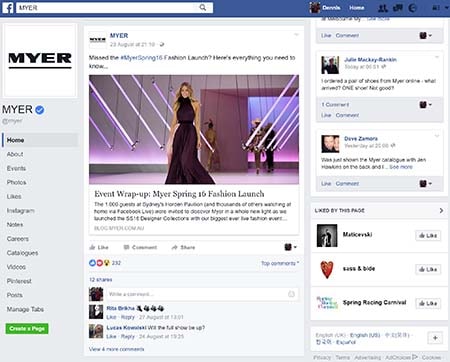The width and height of the screenshot is (450, 362).
Task: Select Home in page sidebar
Action: 40,140
